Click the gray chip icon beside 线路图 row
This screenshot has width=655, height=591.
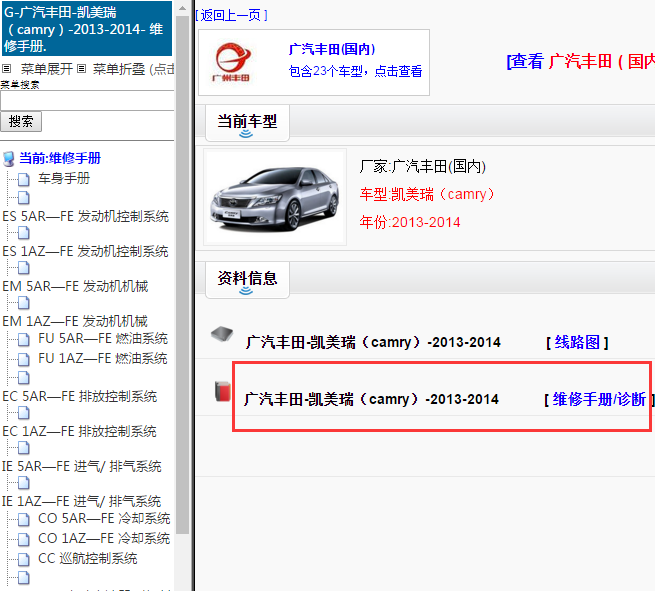tap(222, 334)
